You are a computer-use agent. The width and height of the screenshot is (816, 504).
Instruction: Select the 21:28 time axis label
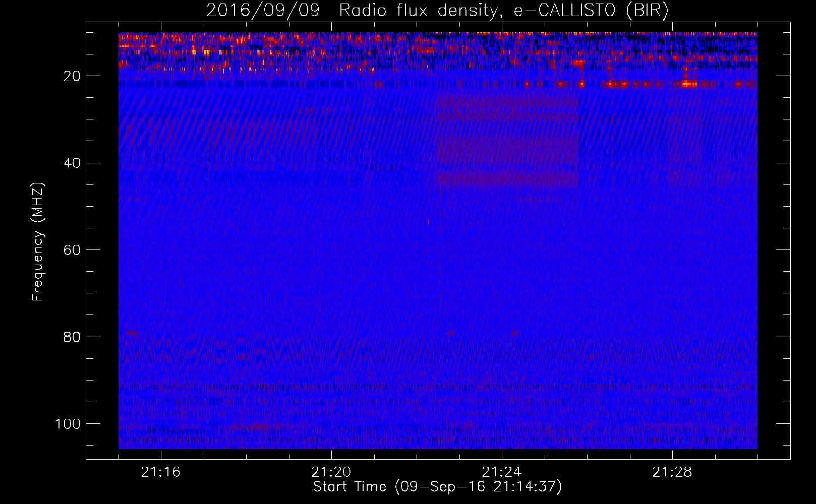pos(672,472)
